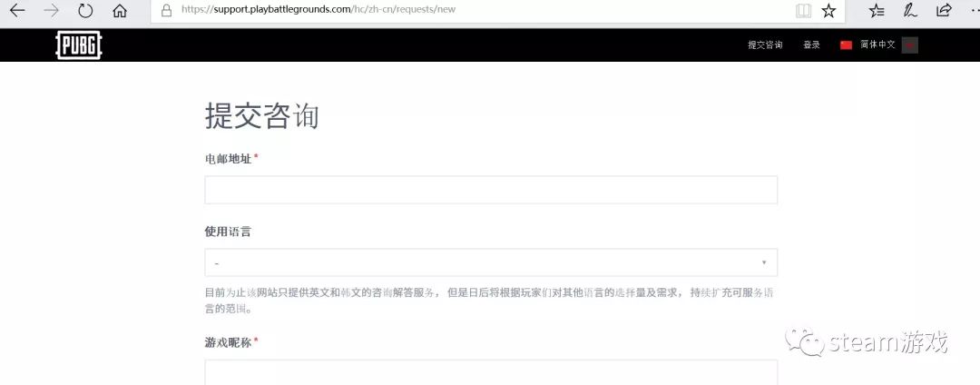Image resolution: width=980 pixels, height=385 pixels.
Task: Focus the 电邮地址 email input field
Action: [491, 190]
